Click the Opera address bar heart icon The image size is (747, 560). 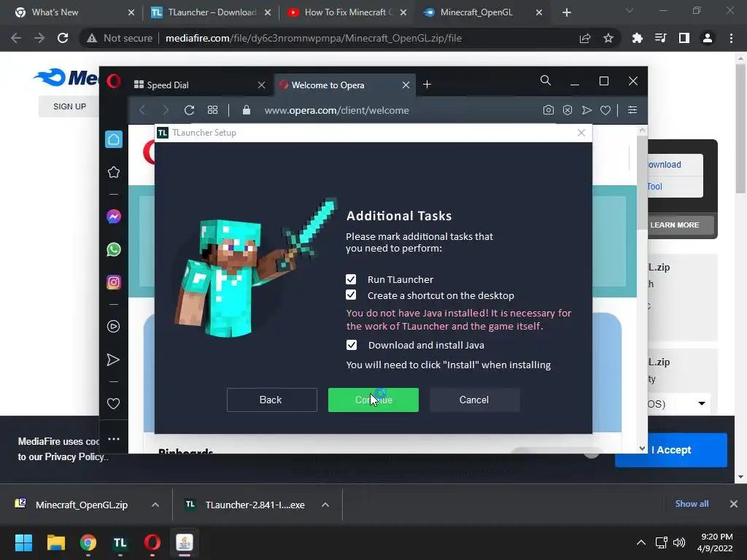[x=605, y=111]
